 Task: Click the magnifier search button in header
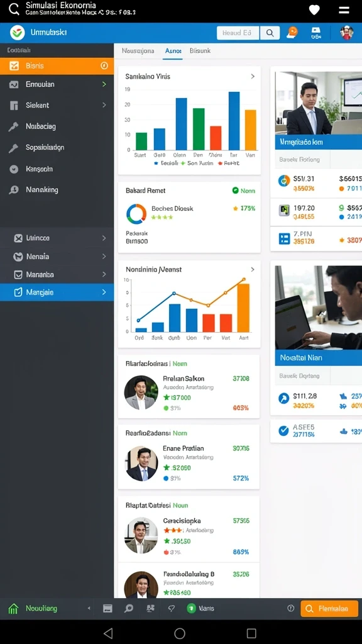(x=270, y=33)
